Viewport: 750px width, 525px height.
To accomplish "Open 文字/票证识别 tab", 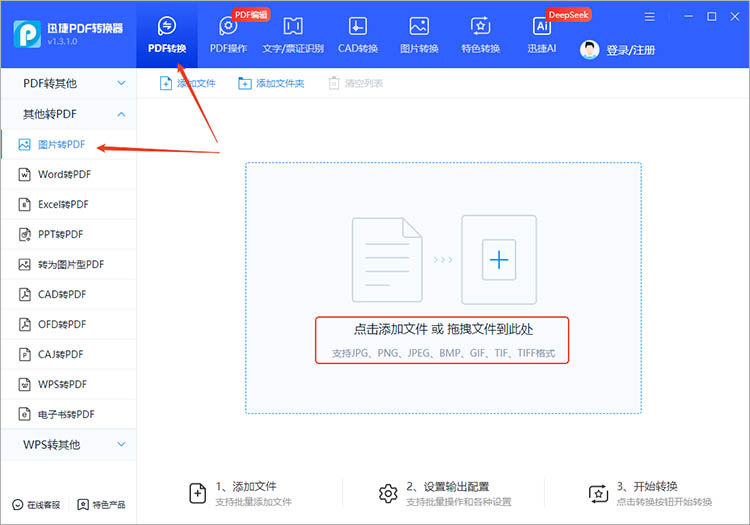I will [x=293, y=34].
